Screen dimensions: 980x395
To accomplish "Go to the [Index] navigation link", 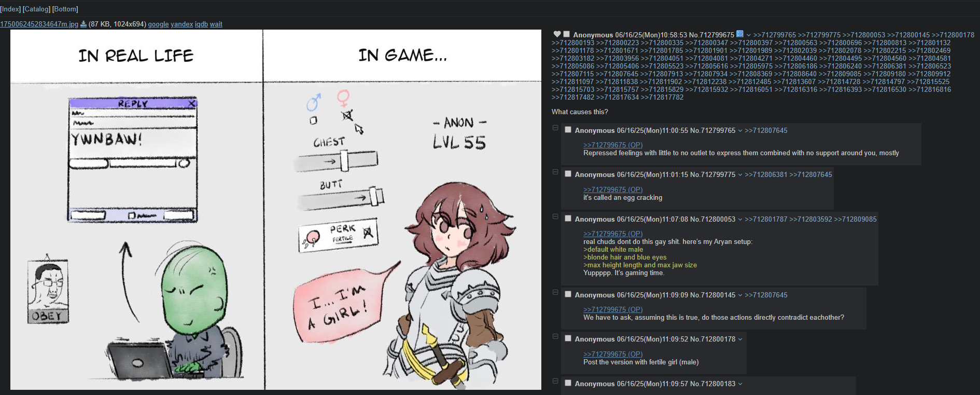I will click(x=10, y=9).
